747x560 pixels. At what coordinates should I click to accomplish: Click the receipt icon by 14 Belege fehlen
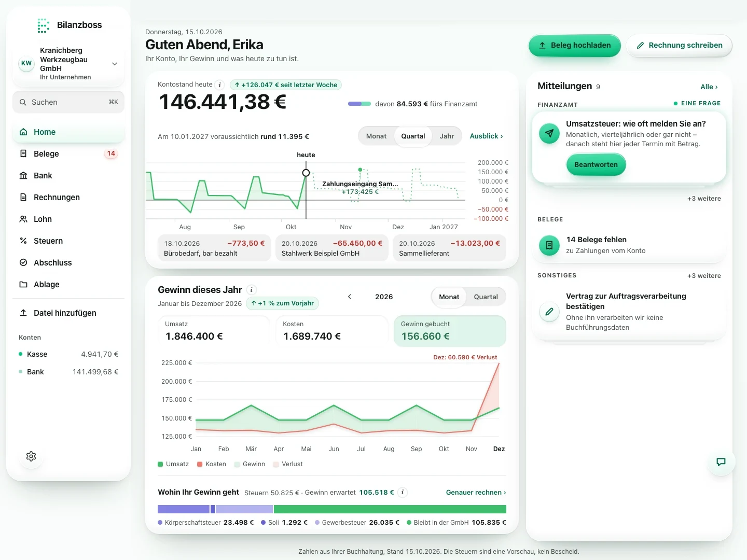tap(549, 245)
